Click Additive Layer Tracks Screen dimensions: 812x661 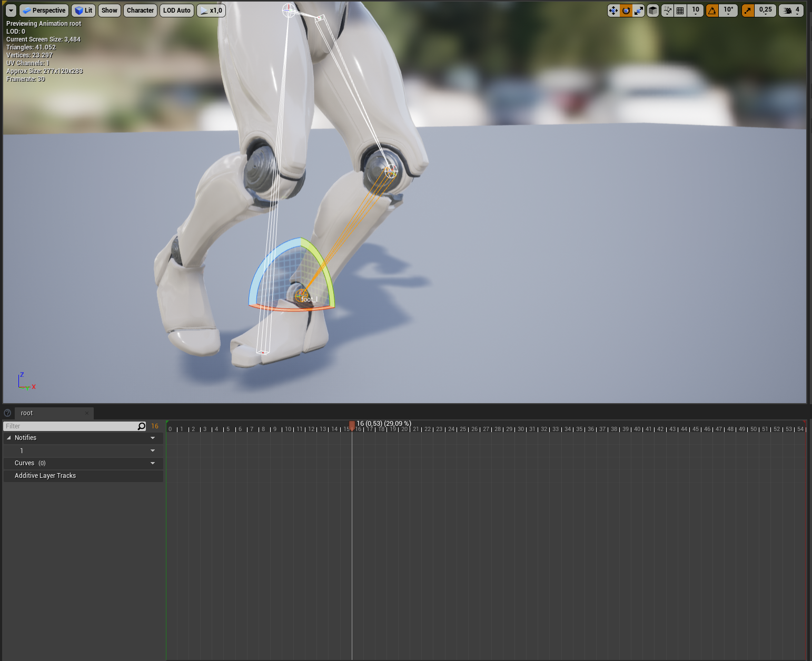[45, 475]
